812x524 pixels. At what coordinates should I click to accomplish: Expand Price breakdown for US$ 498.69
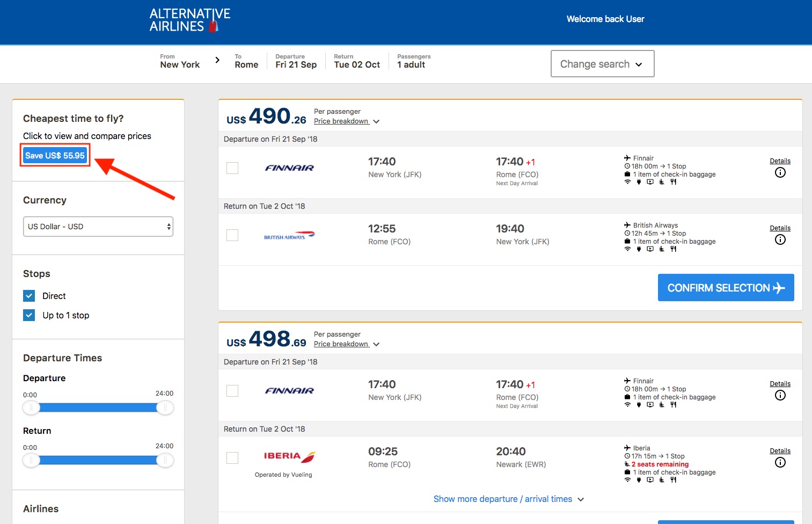coord(347,344)
